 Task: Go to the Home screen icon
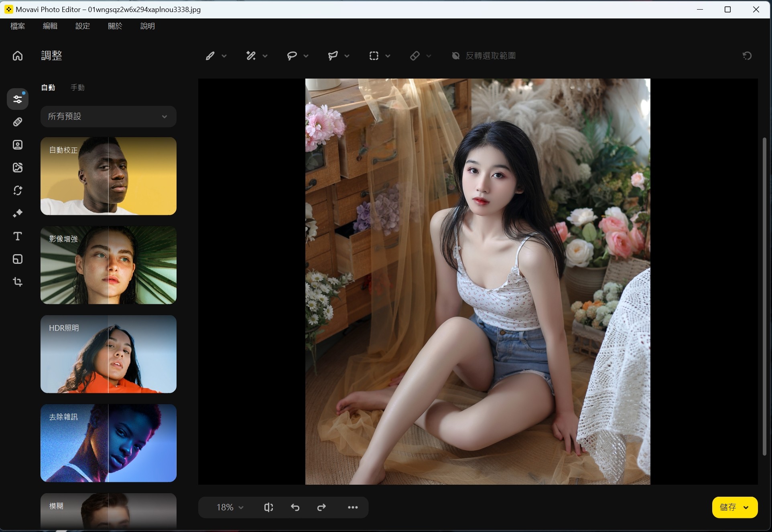click(18, 56)
